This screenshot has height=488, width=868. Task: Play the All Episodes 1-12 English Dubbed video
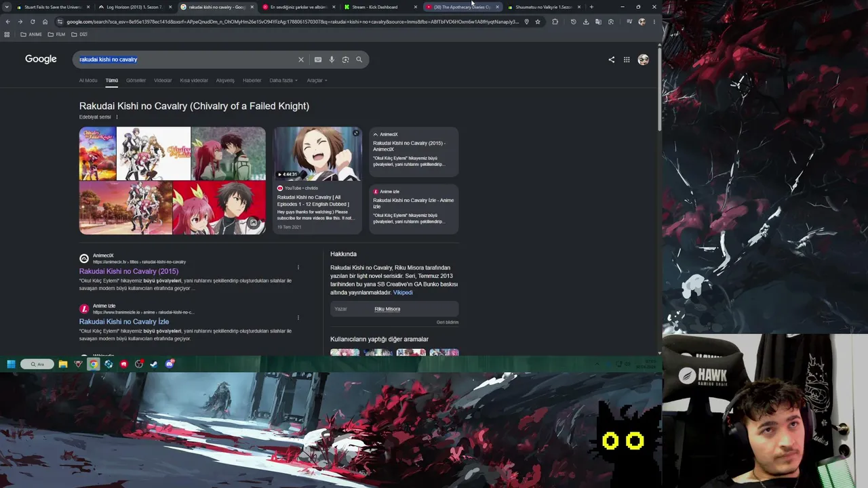click(x=317, y=153)
